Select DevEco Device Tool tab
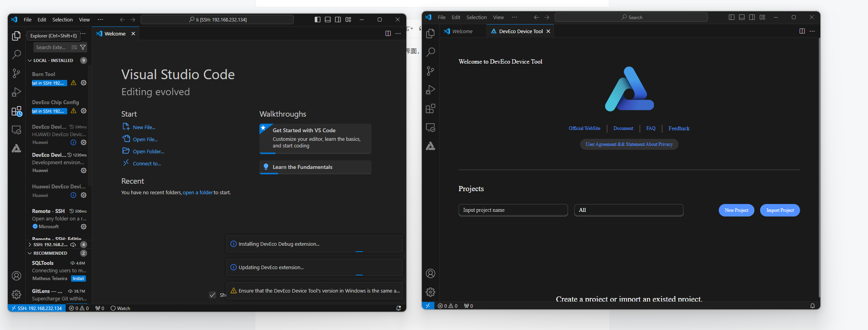 [520, 31]
